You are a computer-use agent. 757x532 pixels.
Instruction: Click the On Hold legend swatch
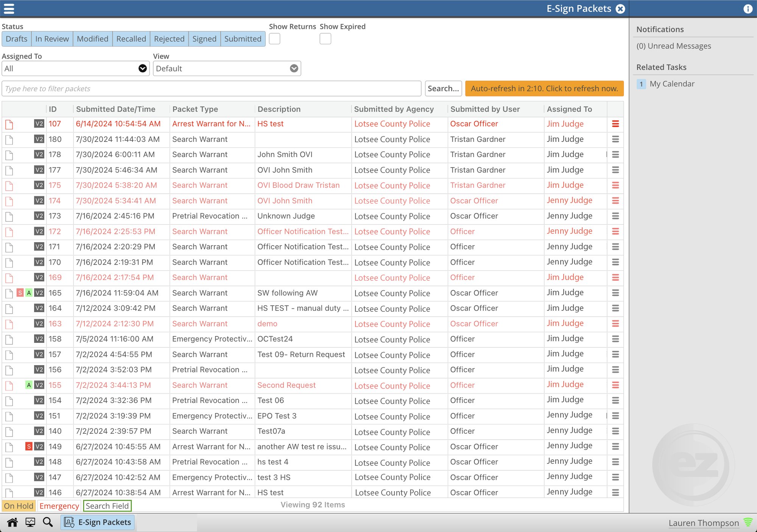(19, 506)
